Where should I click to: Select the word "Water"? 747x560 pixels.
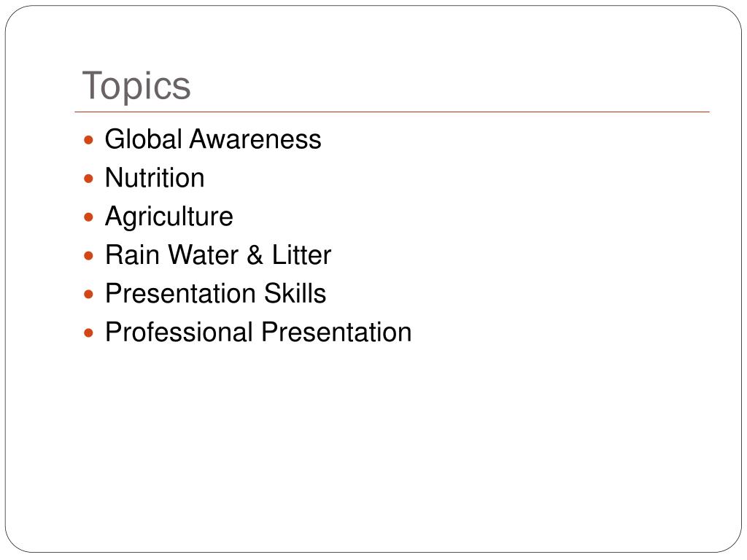204,254
